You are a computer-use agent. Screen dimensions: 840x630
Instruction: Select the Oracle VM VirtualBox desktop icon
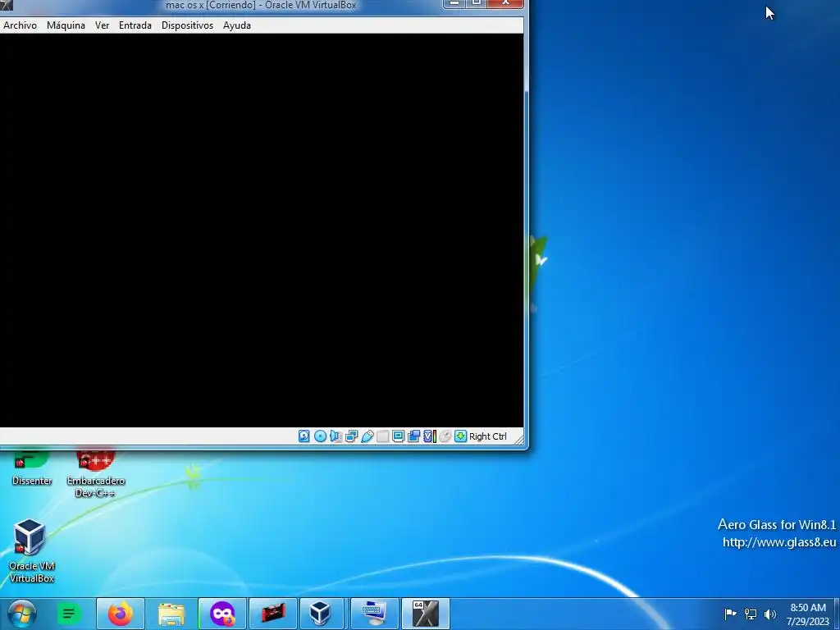(32, 550)
